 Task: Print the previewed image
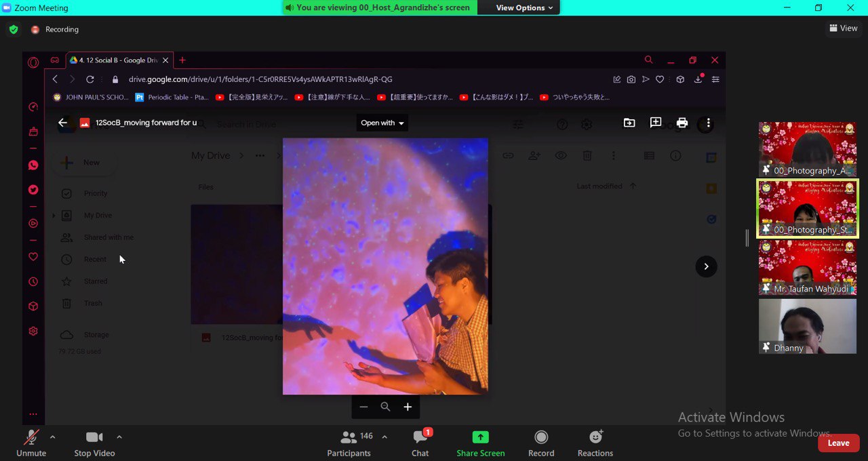coord(682,123)
